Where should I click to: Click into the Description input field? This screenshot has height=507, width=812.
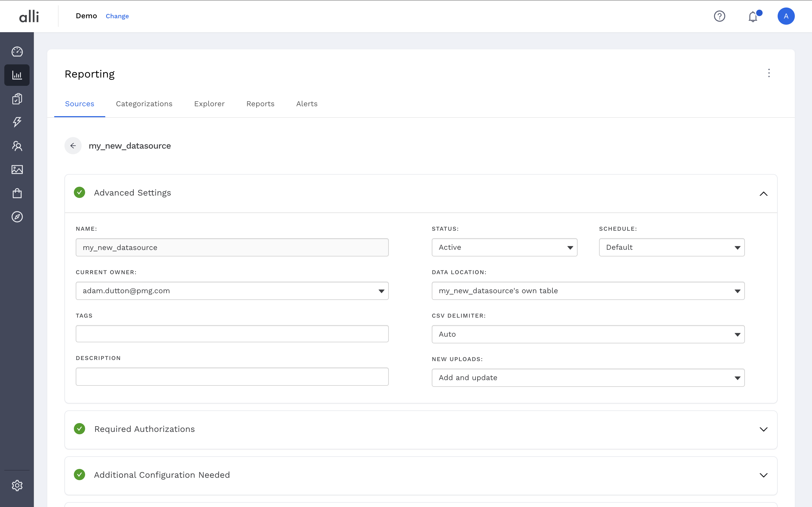(x=232, y=377)
